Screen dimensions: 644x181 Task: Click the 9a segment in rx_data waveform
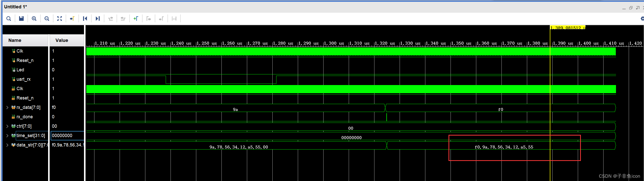pos(235,109)
